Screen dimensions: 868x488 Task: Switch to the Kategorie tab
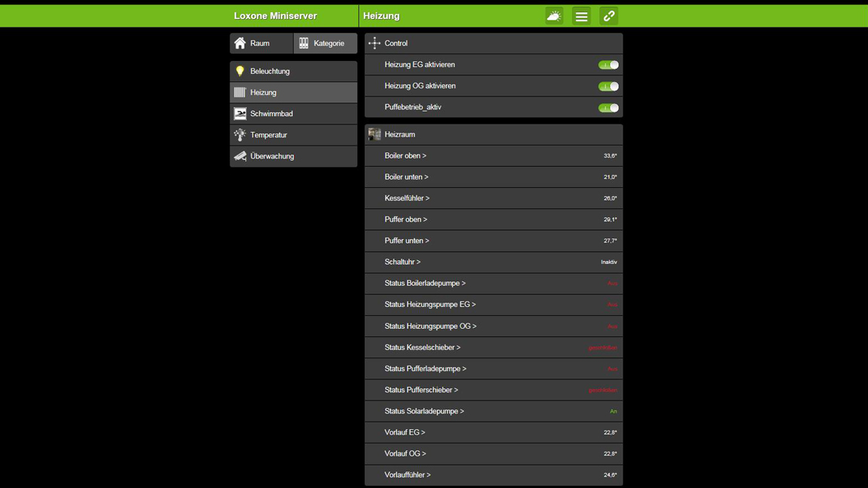click(325, 44)
